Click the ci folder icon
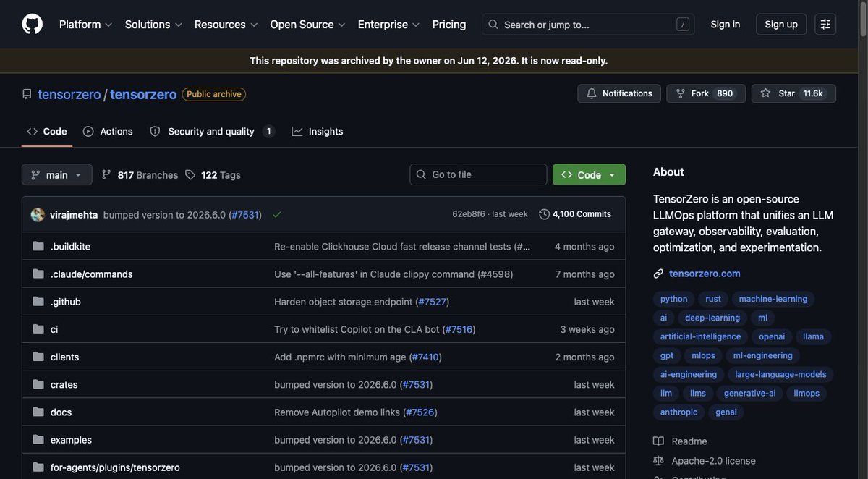This screenshot has height=479, width=868. point(38,328)
